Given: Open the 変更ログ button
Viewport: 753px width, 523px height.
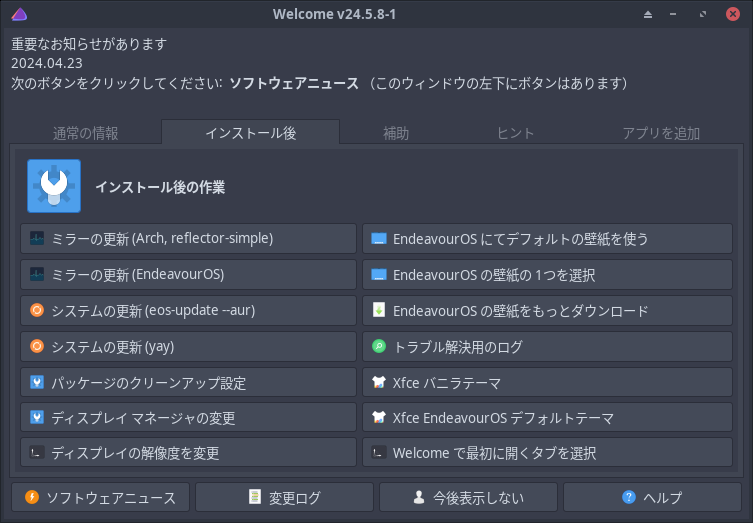Looking at the screenshot, I should pos(284,497).
